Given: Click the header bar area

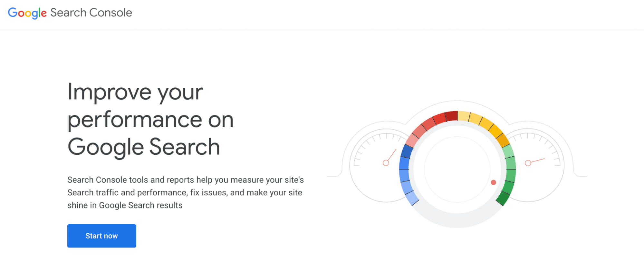Looking at the screenshot, I should (x=322, y=15).
